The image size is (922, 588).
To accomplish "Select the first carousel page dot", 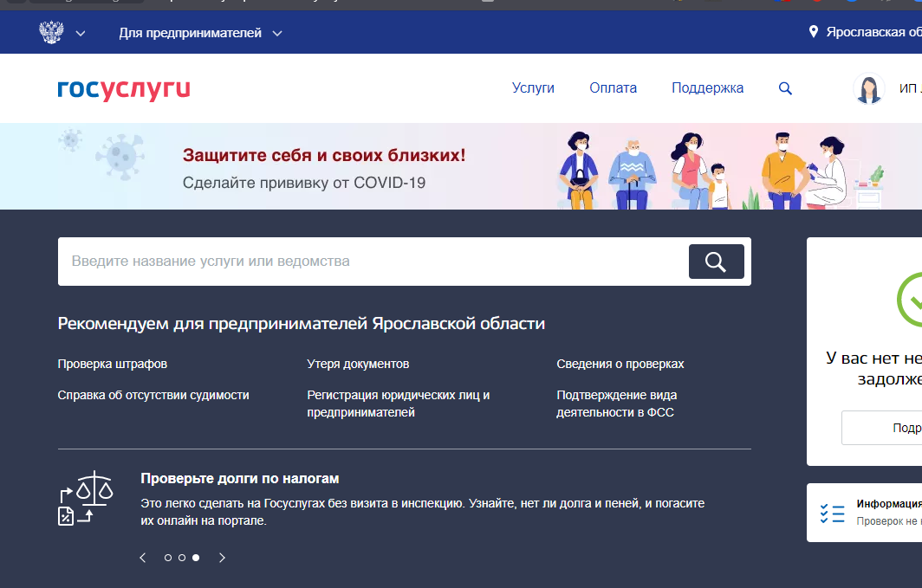I will point(167,558).
